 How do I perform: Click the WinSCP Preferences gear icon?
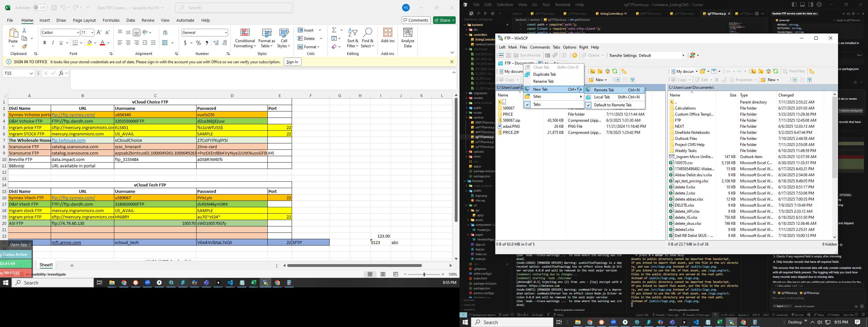pos(575,55)
